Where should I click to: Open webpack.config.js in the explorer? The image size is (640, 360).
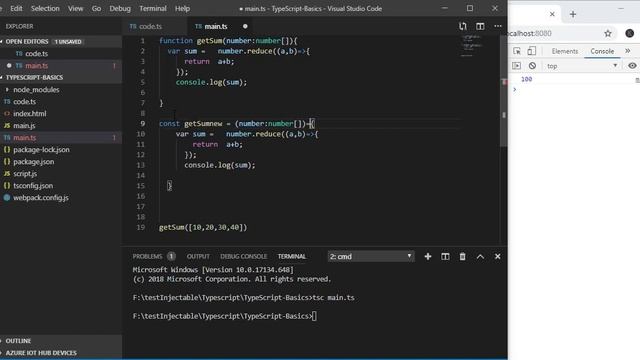click(40, 198)
